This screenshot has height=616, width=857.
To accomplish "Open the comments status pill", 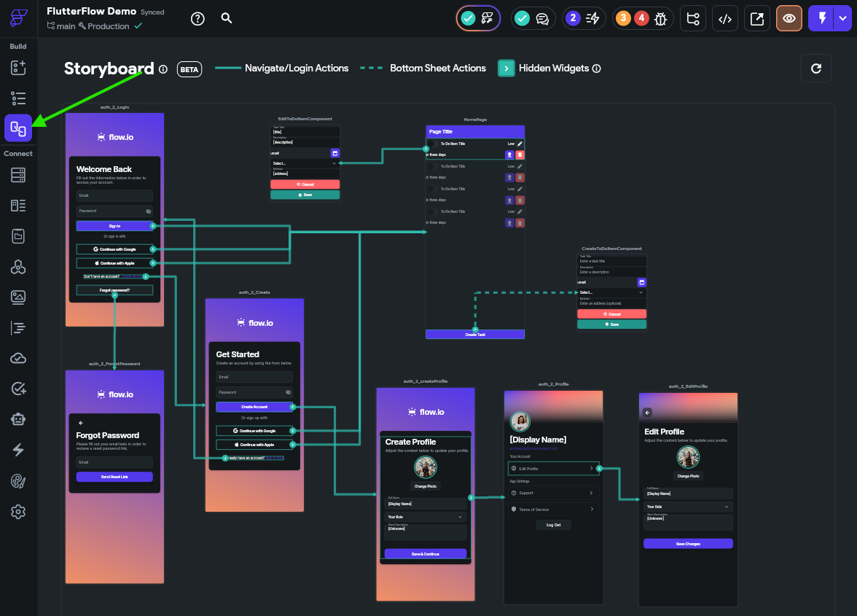I will coord(533,18).
